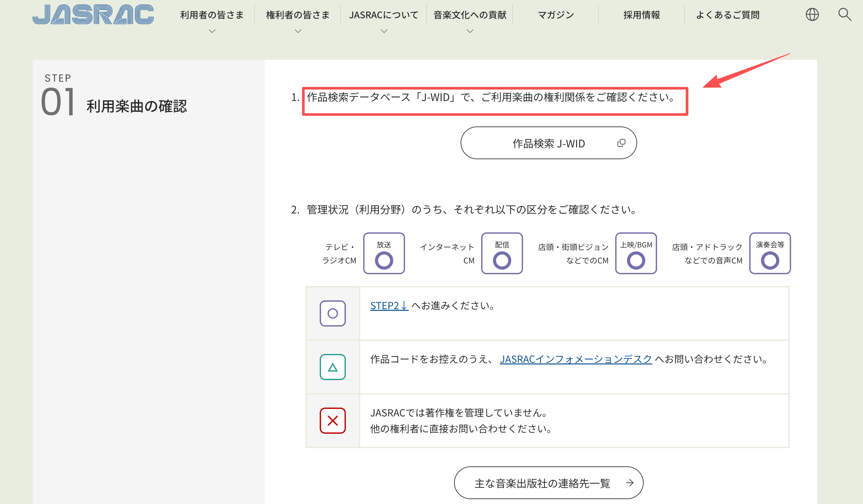Click the purple circle legend icon

click(332, 313)
